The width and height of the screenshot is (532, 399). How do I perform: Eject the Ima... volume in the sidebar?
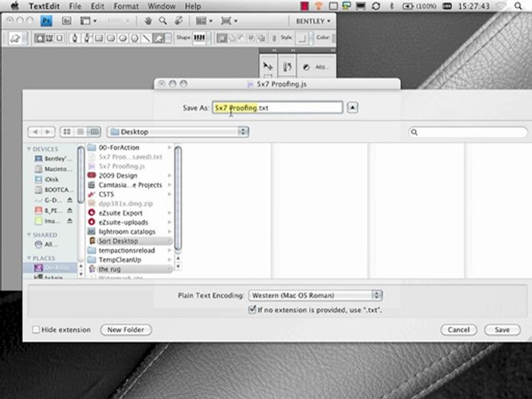tap(70, 221)
